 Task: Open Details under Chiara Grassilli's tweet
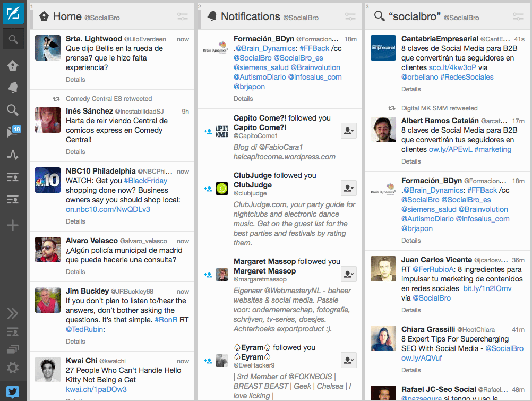[x=411, y=370]
